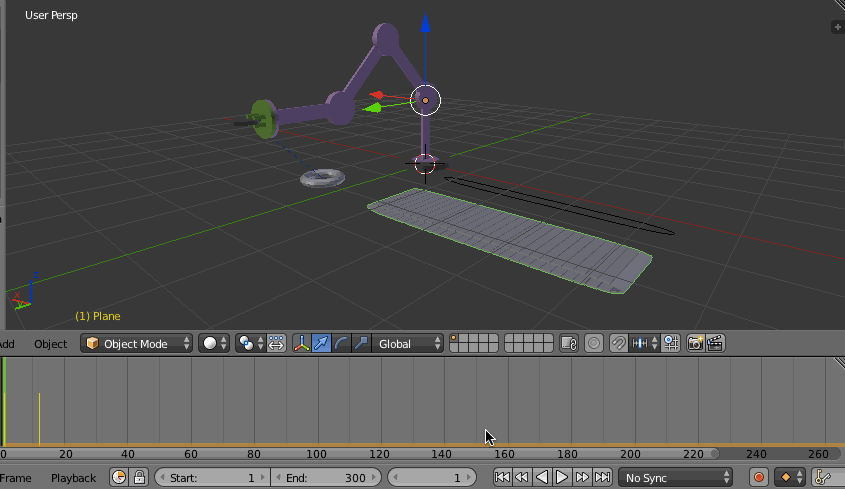845x489 pixels.
Task: Jump to the first frame
Action: pyautogui.click(x=502, y=477)
